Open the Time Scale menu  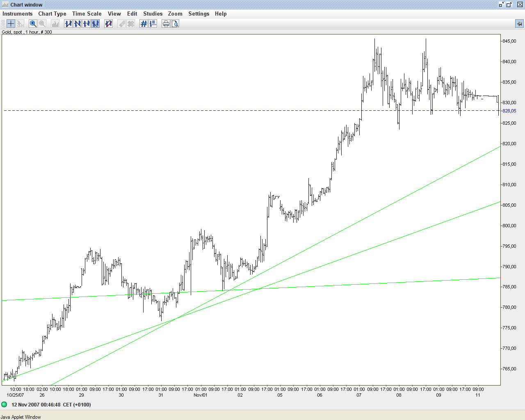(87, 14)
